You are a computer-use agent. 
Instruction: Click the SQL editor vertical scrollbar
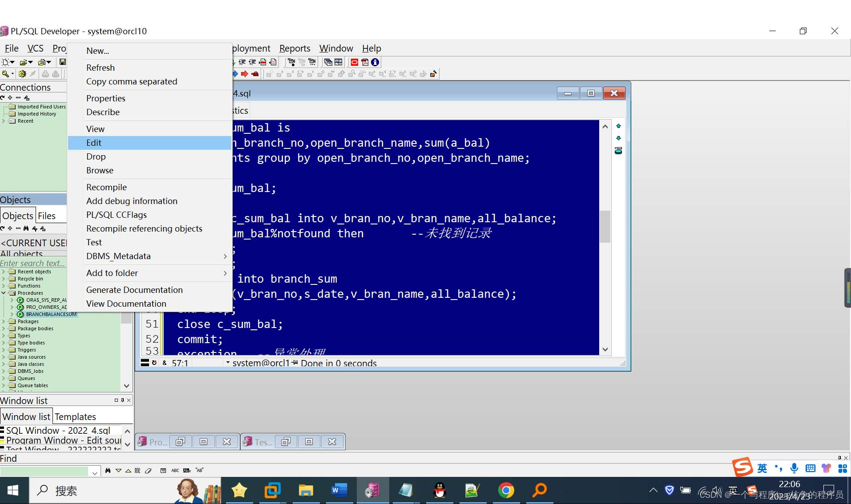(x=605, y=227)
